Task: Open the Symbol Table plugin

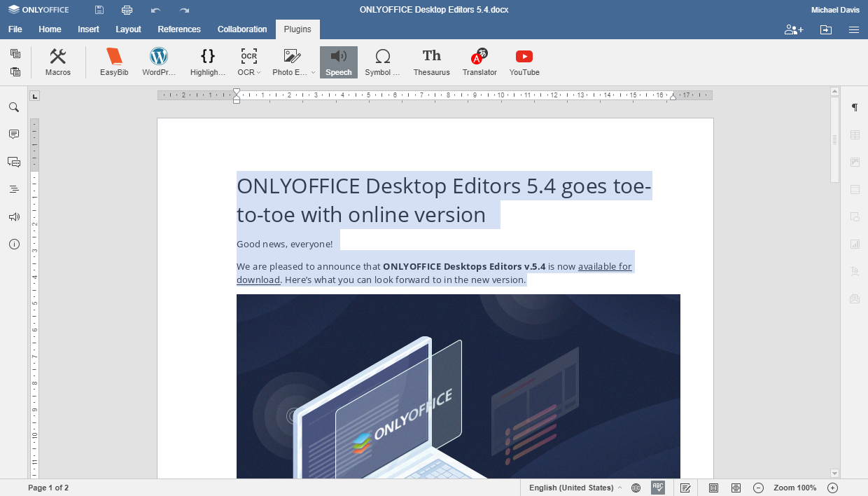Action: point(382,62)
